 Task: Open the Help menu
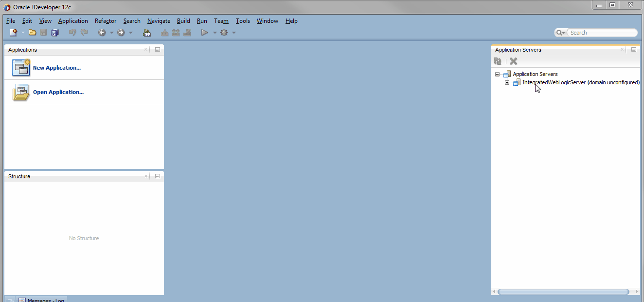[x=291, y=21]
